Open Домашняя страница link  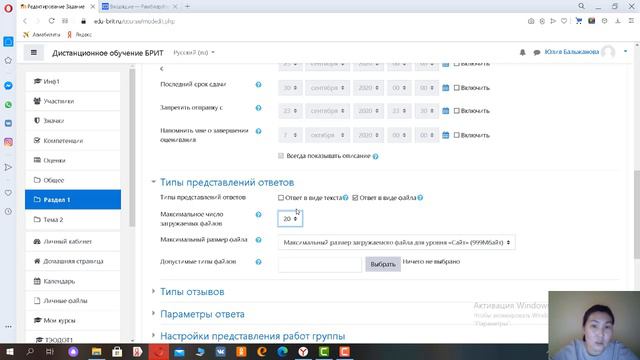tap(73, 261)
